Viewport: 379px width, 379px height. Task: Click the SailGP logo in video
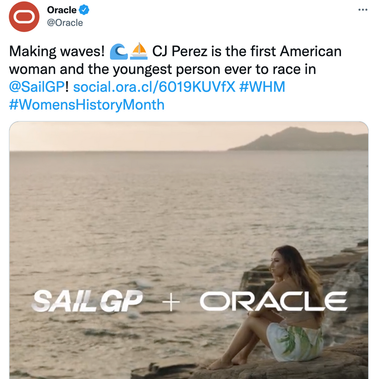click(88, 301)
